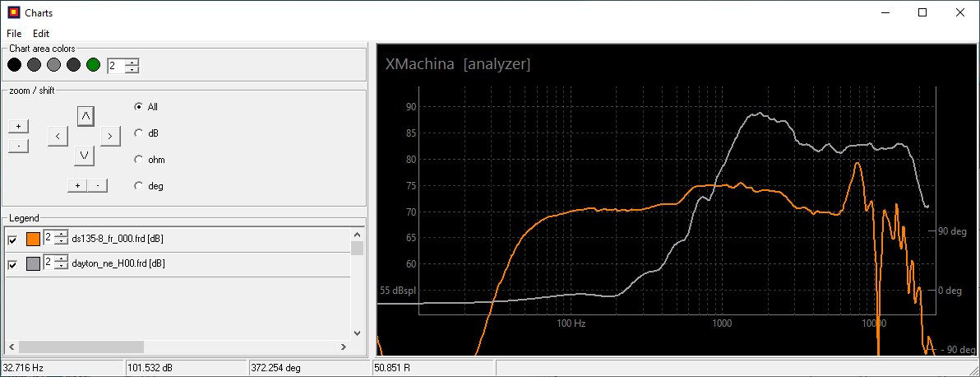Click the legend horizontal scrollbar thumb
Image resolution: width=980 pixels, height=377 pixels.
81,347
